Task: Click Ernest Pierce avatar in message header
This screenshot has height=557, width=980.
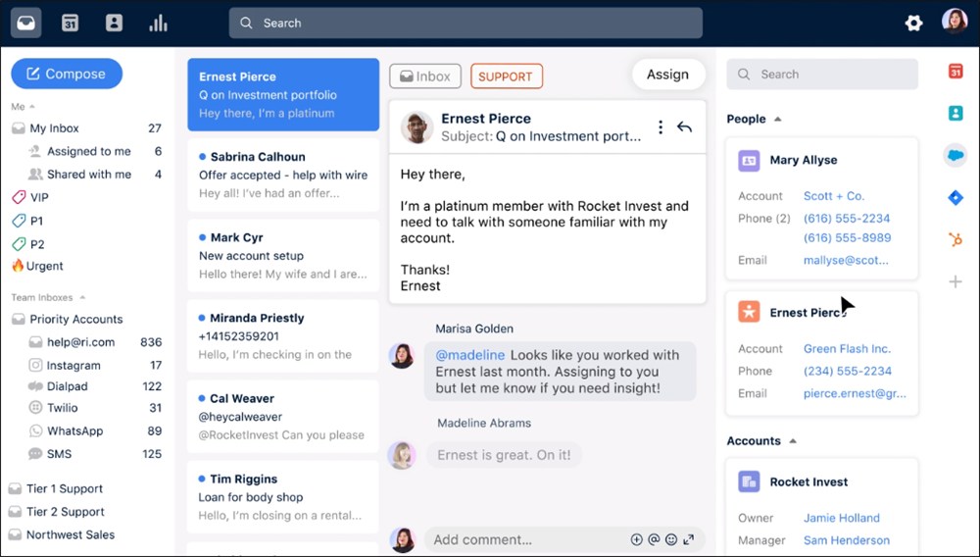Action: pyautogui.click(x=416, y=127)
